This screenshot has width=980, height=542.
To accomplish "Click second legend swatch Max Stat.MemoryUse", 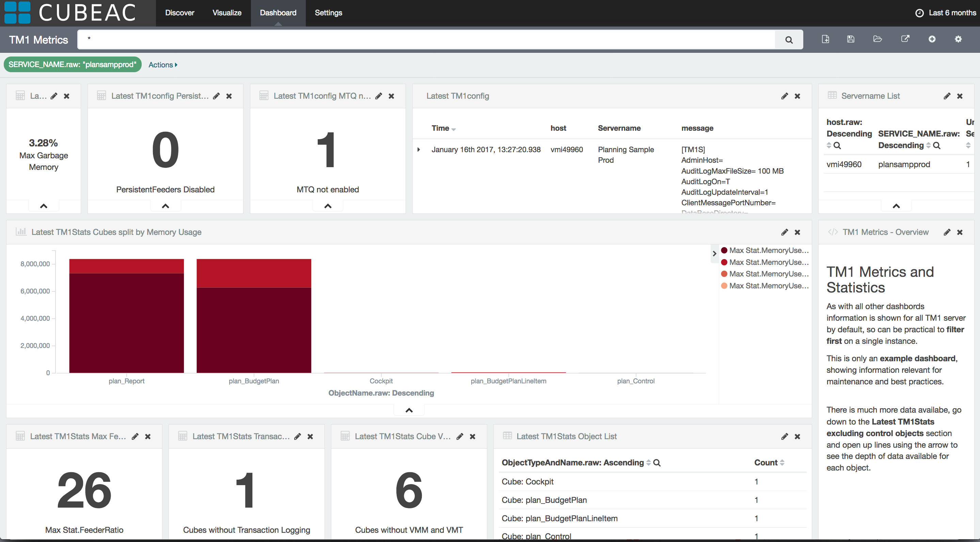I will click(x=724, y=262).
